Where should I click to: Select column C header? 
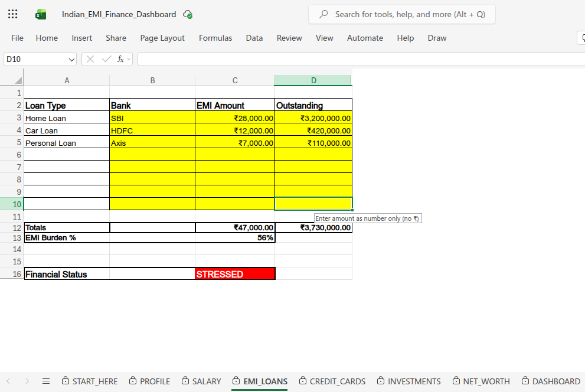(x=235, y=80)
